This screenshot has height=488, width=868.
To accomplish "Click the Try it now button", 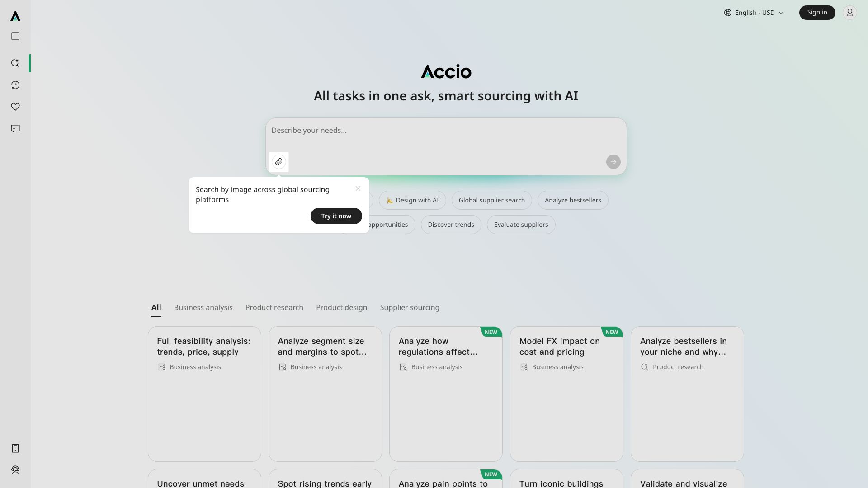I will coord(336,216).
